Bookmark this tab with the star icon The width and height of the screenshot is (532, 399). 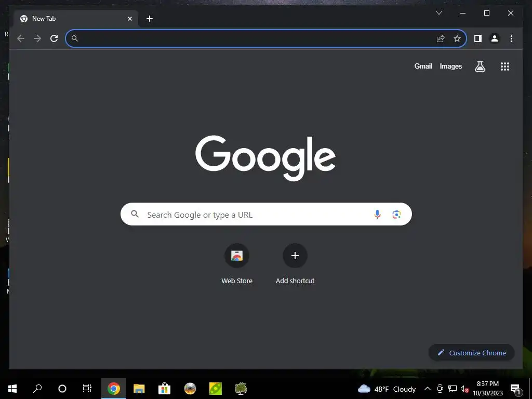[x=457, y=38]
